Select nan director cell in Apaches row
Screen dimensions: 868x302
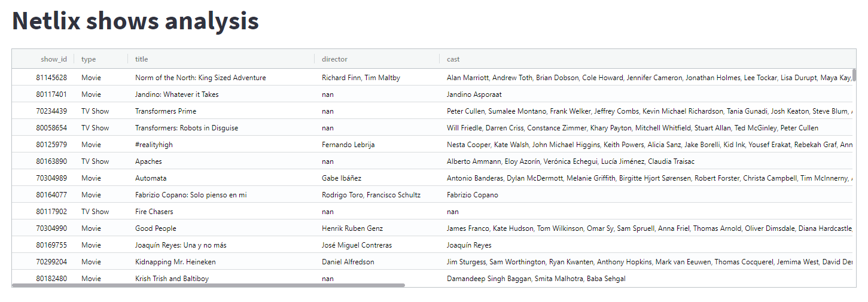(x=377, y=161)
